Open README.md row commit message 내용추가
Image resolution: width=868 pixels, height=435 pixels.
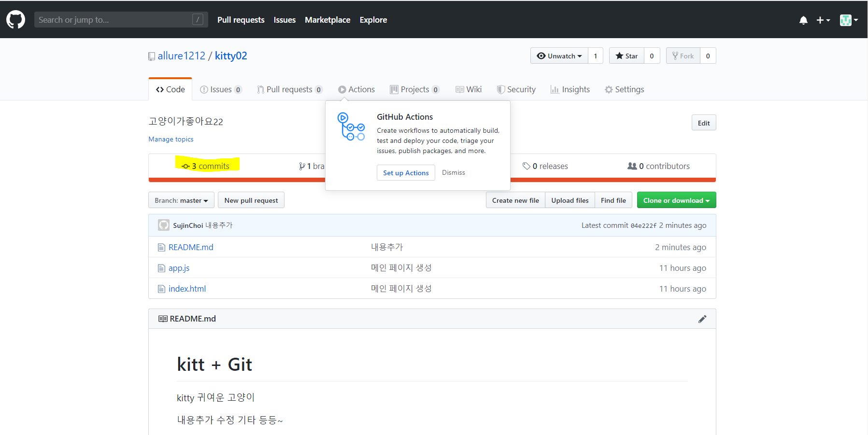[387, 247]
